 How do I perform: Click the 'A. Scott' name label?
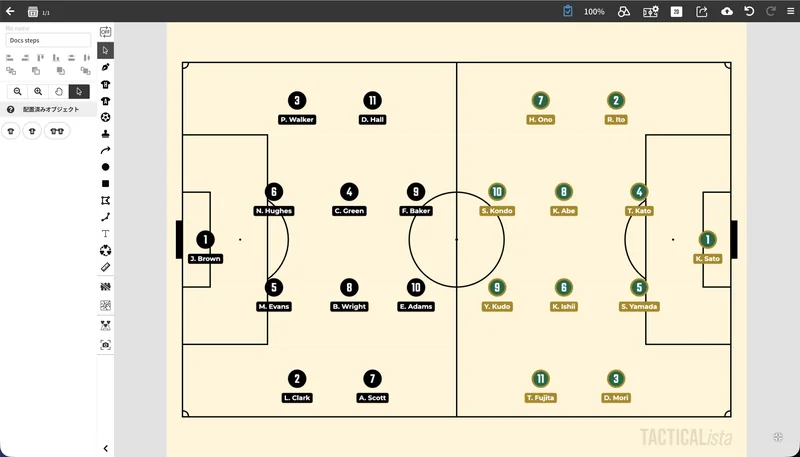[372, 398]
